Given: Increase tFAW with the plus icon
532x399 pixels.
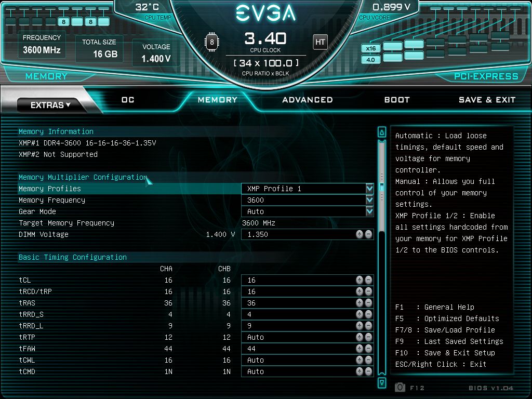Looking at the screenshot, I should point(360,349).
